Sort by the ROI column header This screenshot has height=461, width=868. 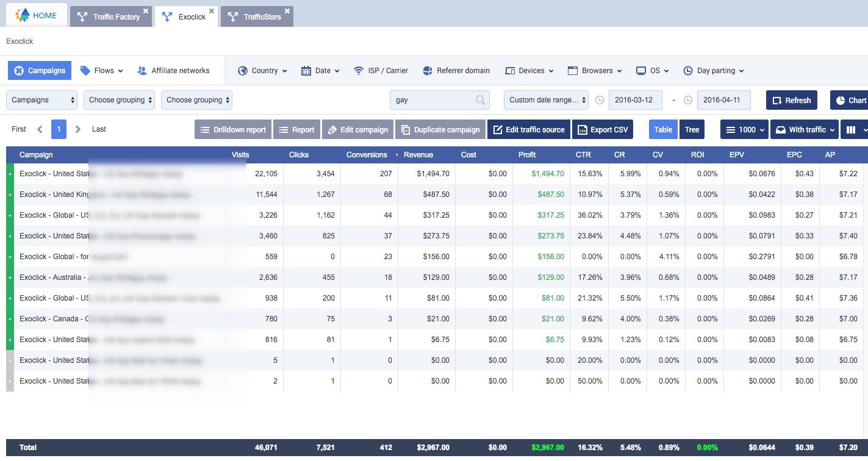point(697,155)
